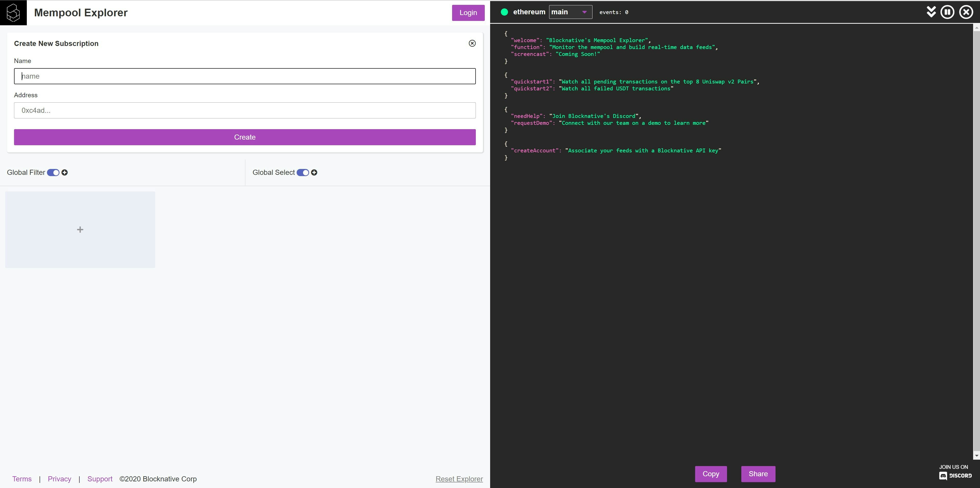Click the green connection status indicator

(504, 12)
